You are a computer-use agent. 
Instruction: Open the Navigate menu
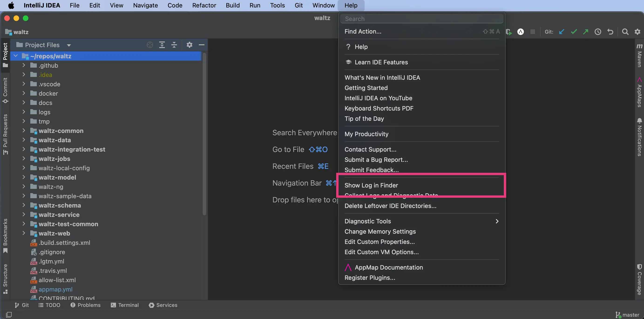point(146,5)
